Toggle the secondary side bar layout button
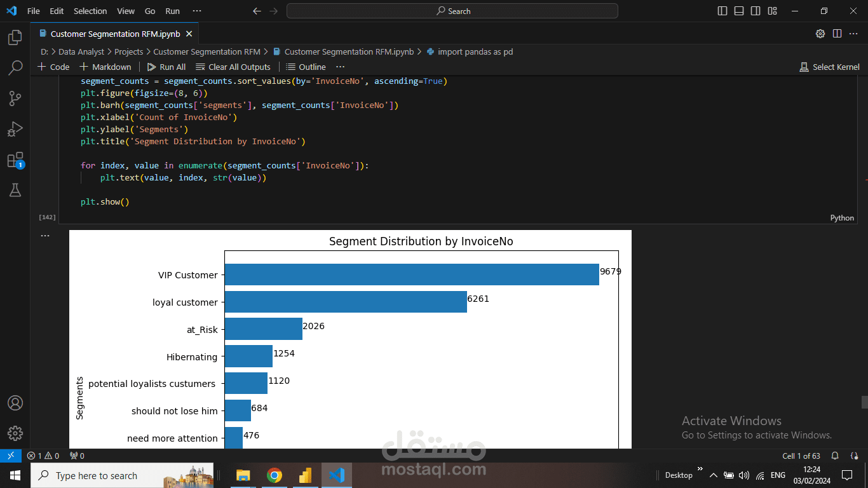 (x=756, y=11)
